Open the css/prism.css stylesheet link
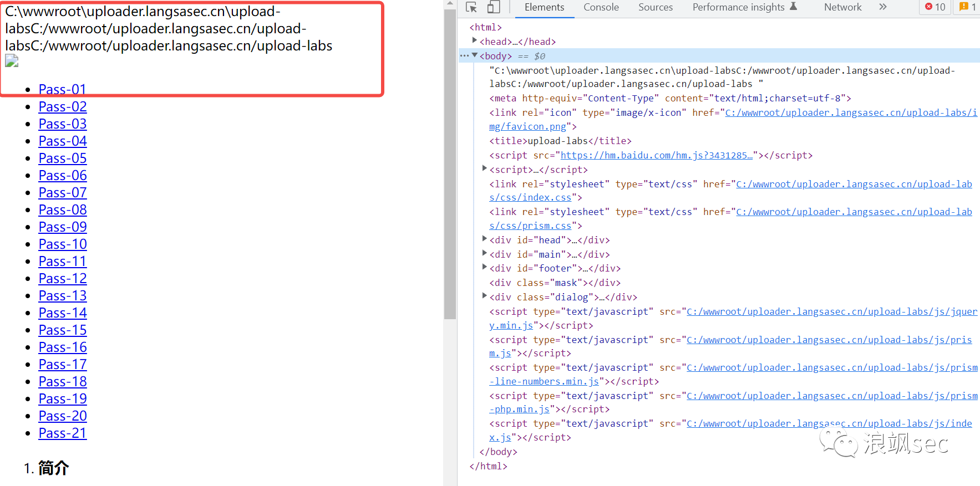 [854, 212]
